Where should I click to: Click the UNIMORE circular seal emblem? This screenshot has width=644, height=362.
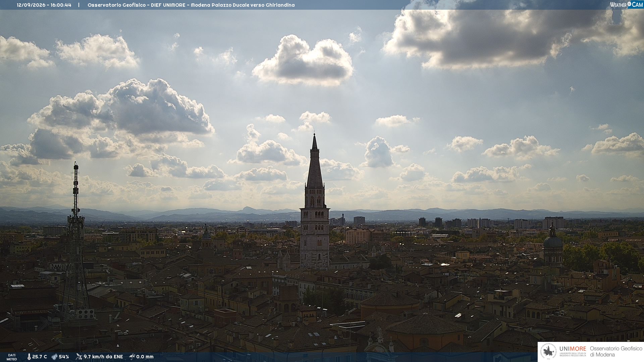point(548,352)
